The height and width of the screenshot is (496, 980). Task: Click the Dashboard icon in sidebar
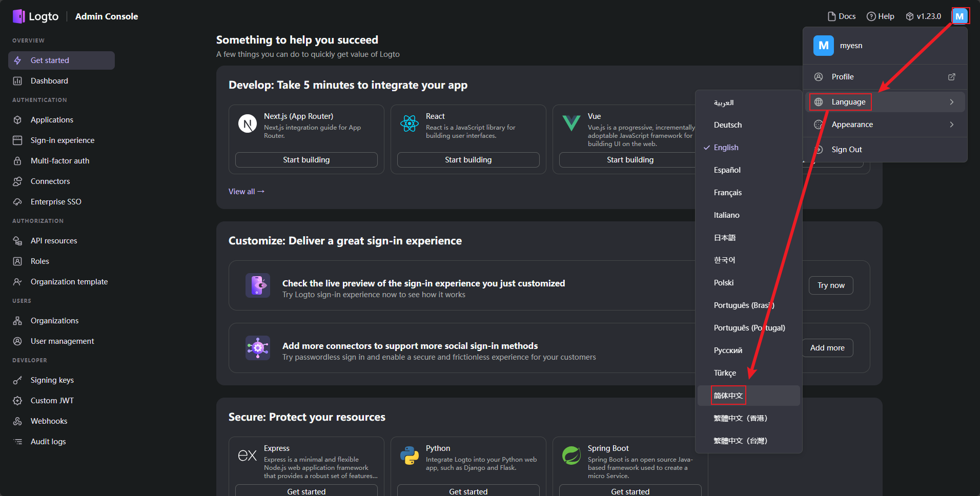17,81
